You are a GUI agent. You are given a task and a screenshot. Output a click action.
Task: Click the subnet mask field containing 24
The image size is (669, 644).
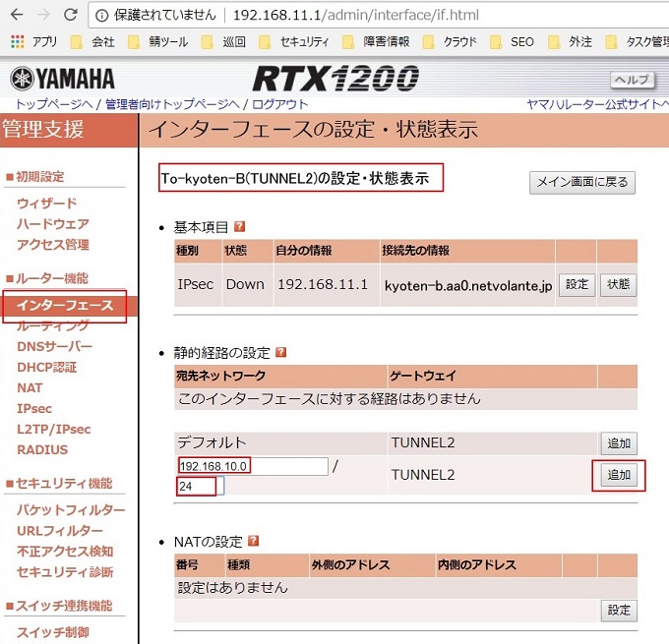pos(201,486)
